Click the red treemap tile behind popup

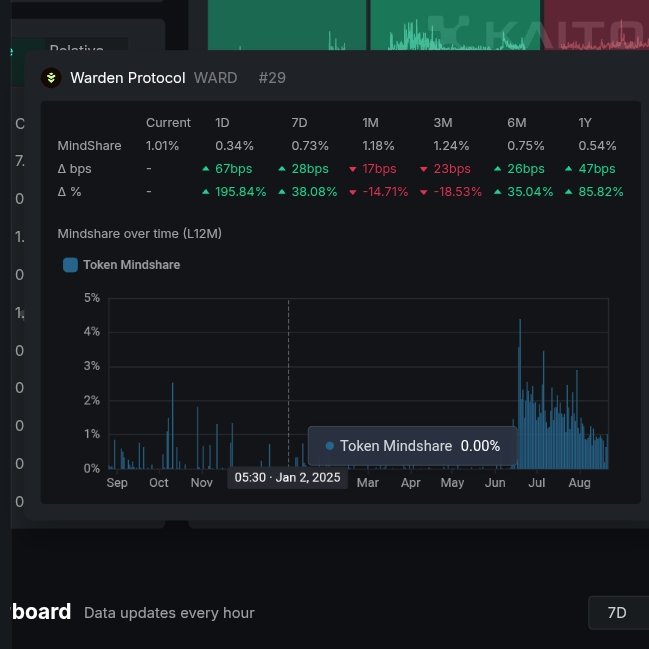[596, 25]
